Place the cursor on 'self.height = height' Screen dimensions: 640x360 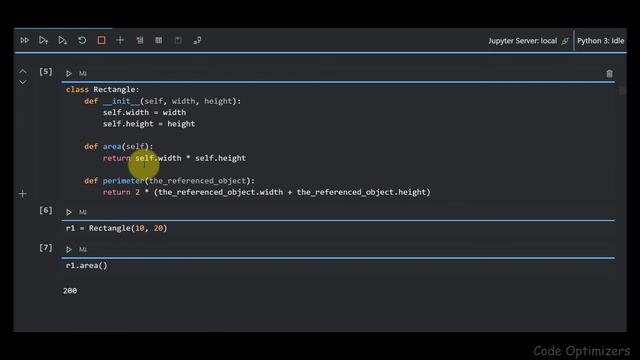click(x=149, y=124)
